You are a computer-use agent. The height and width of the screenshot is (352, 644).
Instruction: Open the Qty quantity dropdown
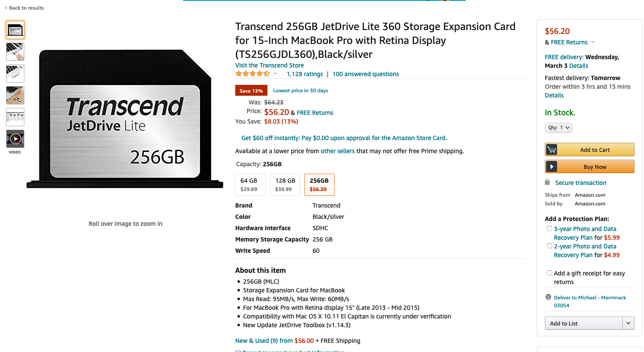558,127
